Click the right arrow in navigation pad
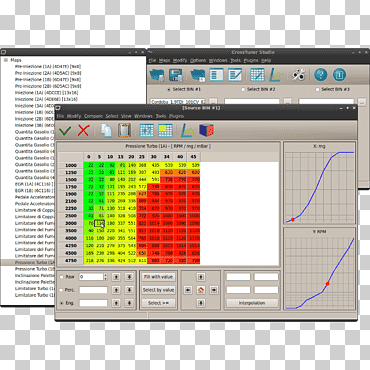 pos(214,290)
